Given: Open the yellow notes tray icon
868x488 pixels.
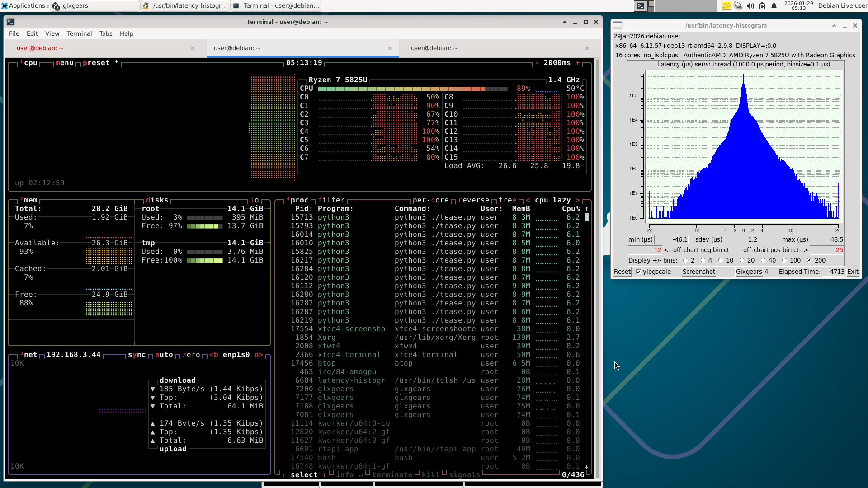Looking at the screenshot, I should (x=726, y=6).
